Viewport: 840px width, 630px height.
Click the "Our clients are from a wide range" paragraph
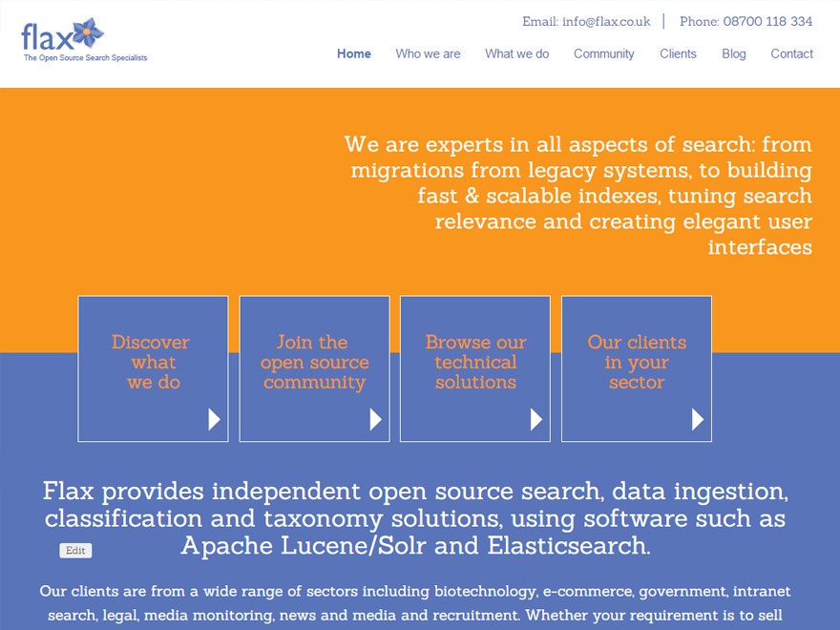click(415, 603)
